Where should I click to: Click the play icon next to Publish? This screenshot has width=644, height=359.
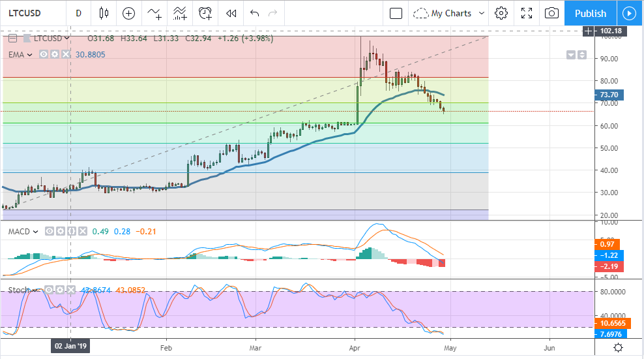tap(629, 13)
